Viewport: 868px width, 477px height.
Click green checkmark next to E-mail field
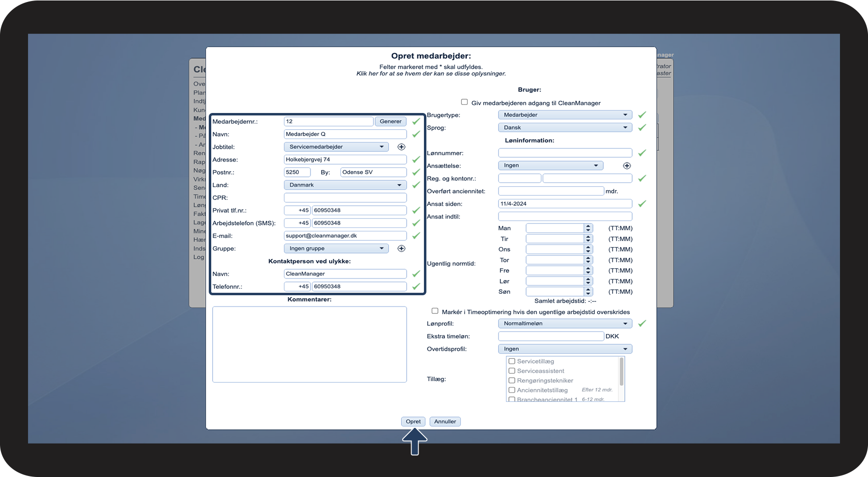pyautogui.click(x=416, y=236)
